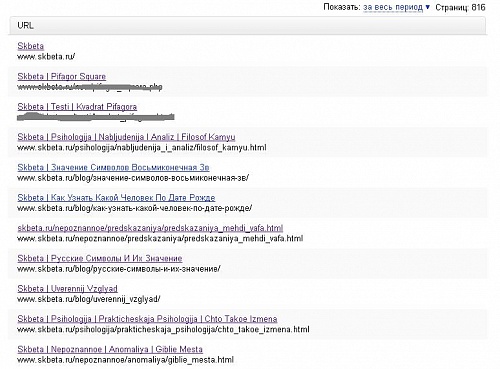The image size is (500, 369).
Task: Open 'Skbeta | Testi | Kvadrat Pifagora' link
Action: 77,107
